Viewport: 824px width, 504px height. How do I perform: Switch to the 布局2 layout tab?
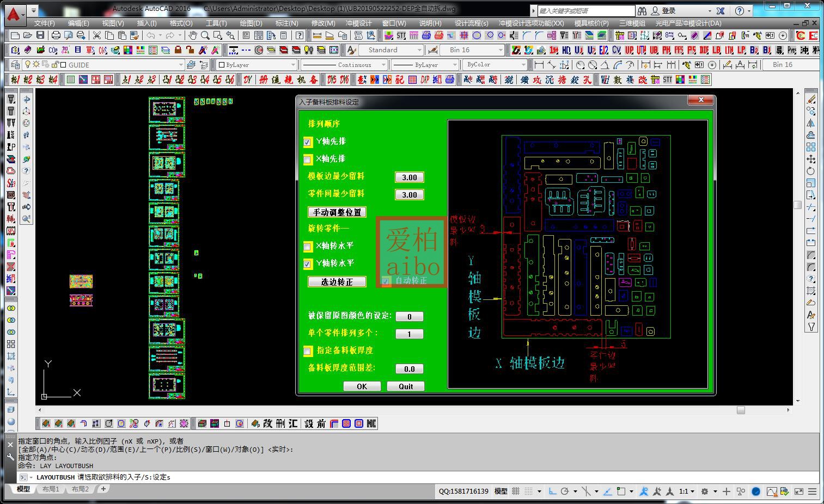click(x=80, y=489)
